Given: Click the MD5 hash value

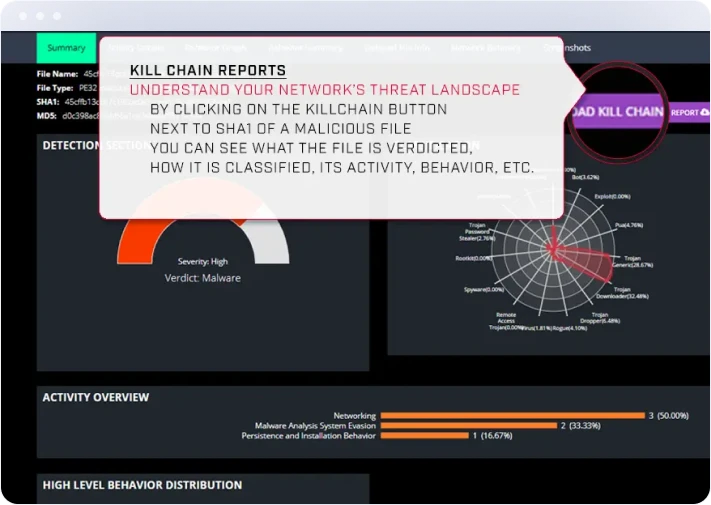Looking at the screenshot, I should (x=82, y=116).
